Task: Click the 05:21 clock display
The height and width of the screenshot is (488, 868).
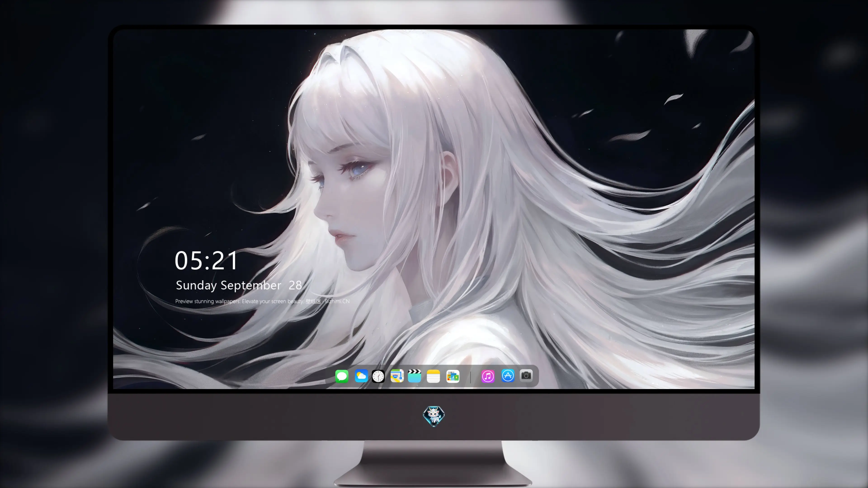Action: (x=206, y=260)
